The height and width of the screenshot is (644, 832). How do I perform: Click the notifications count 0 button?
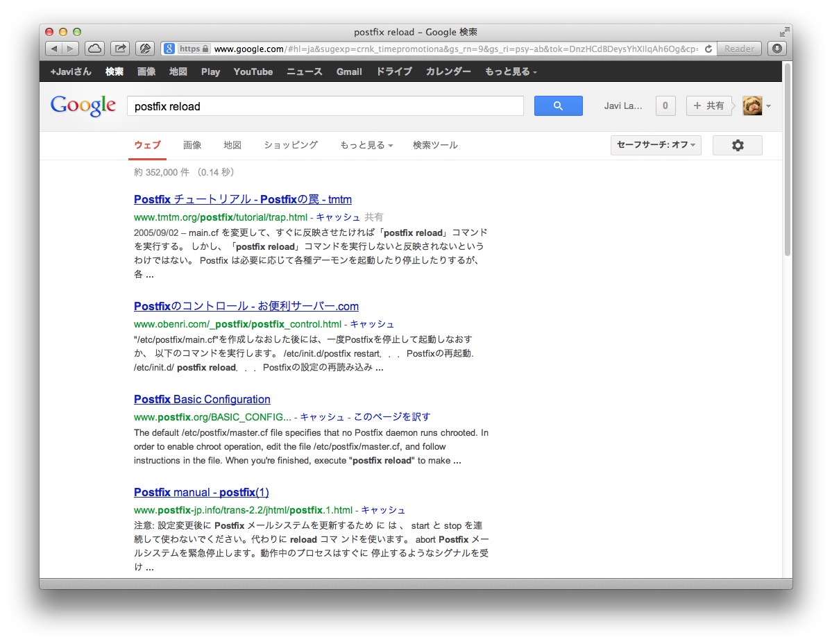pyautogui.click(x=665, y=105)
